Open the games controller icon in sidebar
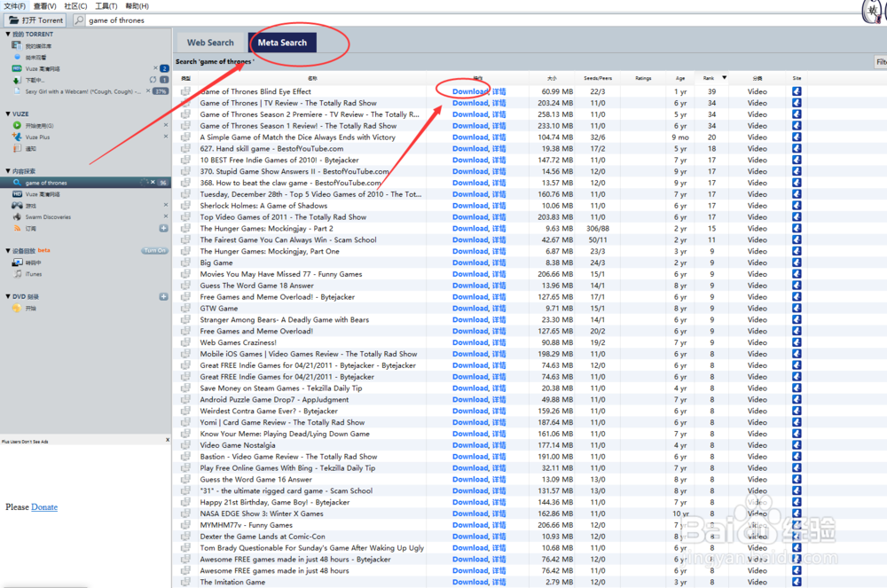This screenshot has height=588, width=887. (x=16, y=205)
